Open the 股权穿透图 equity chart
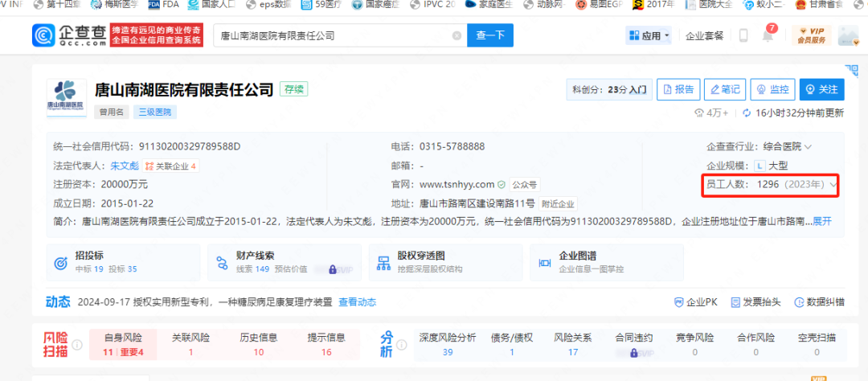Screen dimensions: 868x381 click(x=444, y=262)
